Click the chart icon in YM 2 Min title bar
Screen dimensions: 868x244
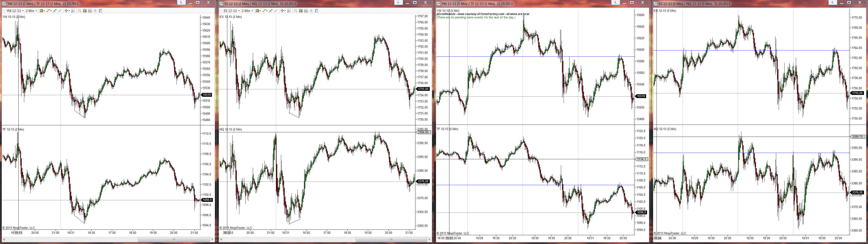tap(4, 3)
